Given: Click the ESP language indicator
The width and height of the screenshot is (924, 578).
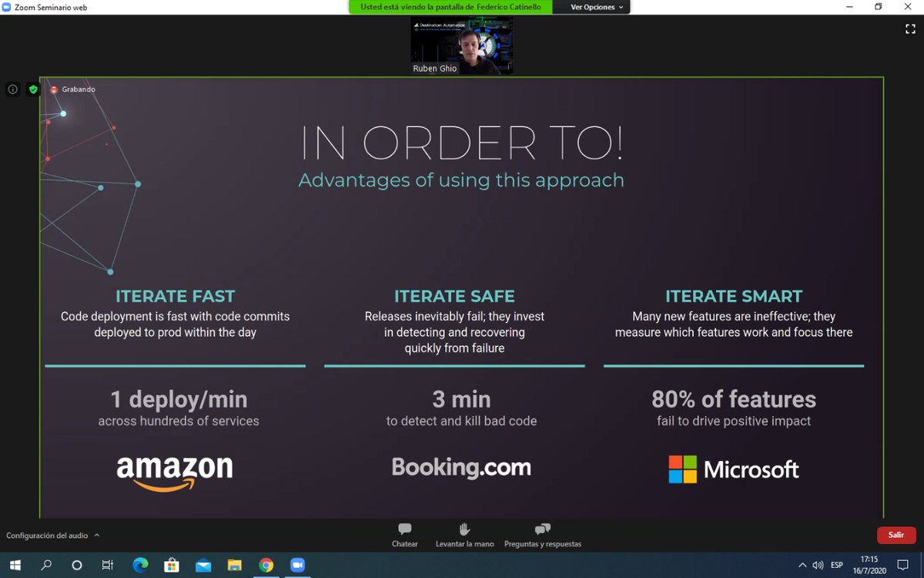Looking at the screenshot, I should [836, 565].
